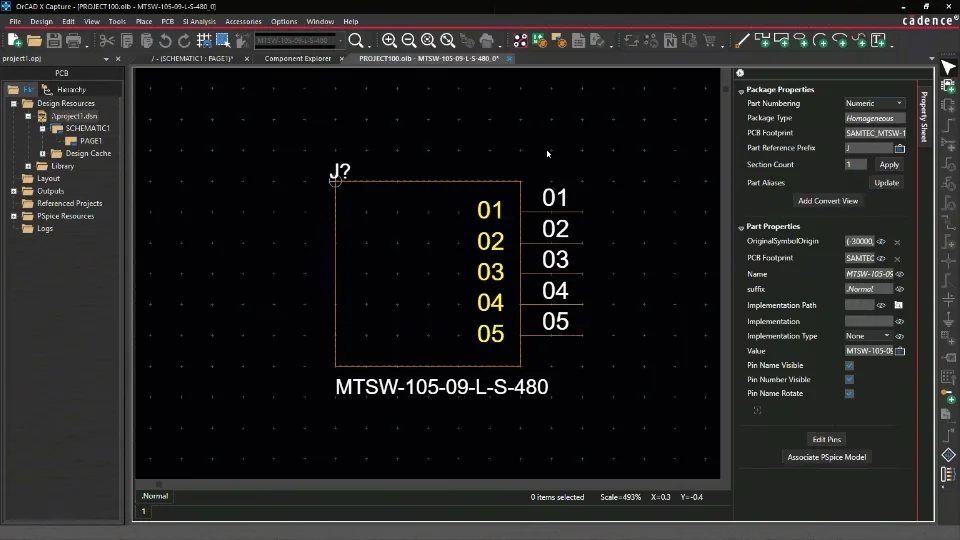Screen dimensions: 960x540
Task: Click the New document toolbar icon
Action: [15, 41]
